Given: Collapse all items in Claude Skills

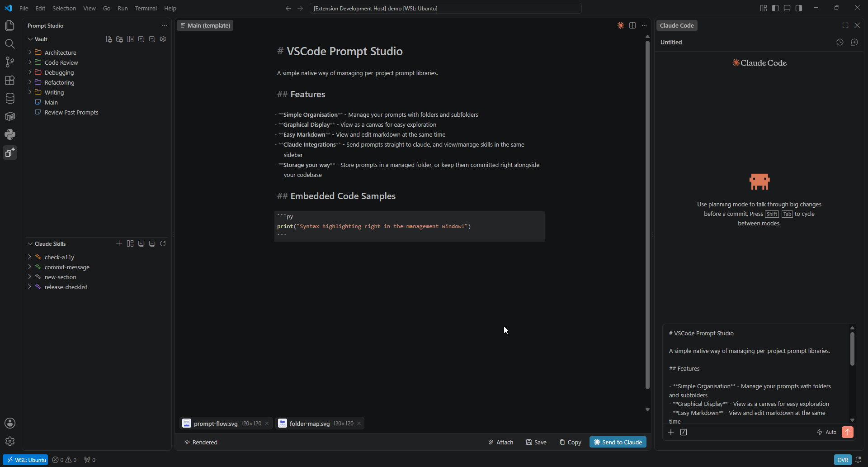Looking at the screenshot, I should (152, 243).
